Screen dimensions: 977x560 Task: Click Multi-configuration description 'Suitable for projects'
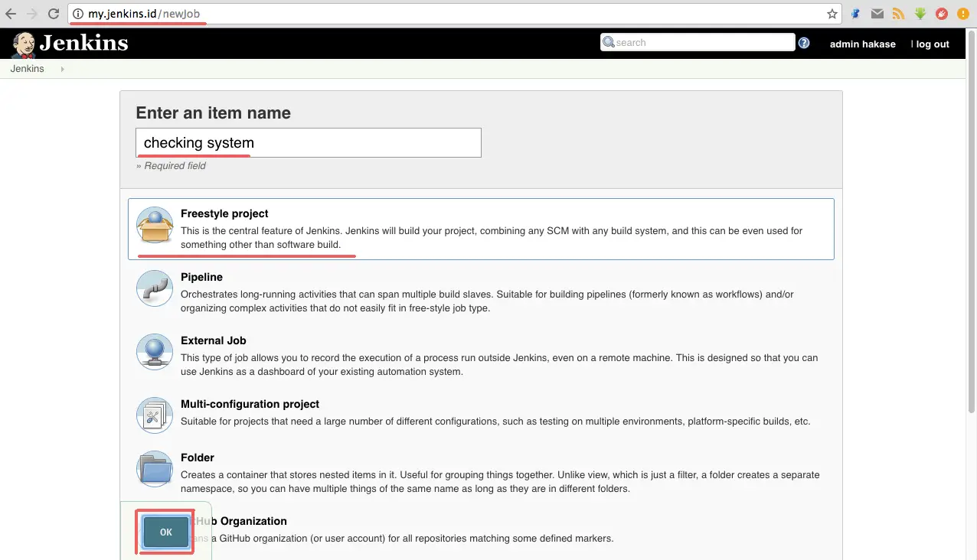coord(495,422)
